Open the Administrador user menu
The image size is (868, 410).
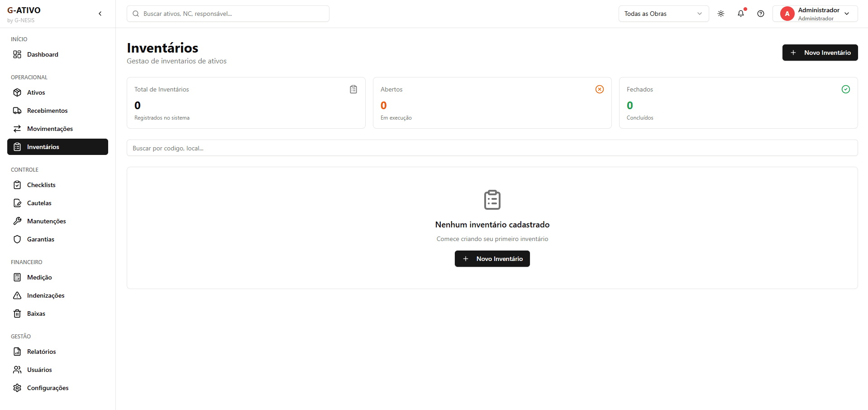[815, 14]
